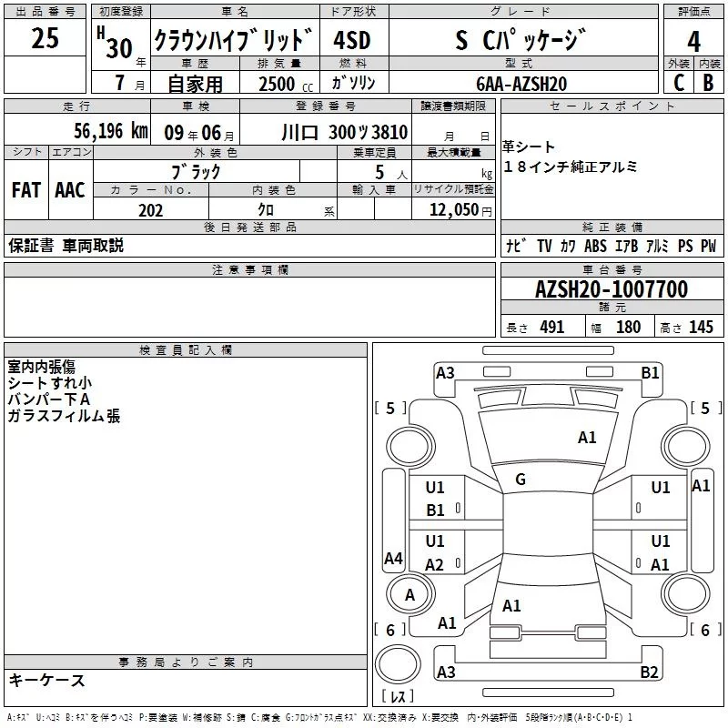The width and height of the screenshot is (728, 728).
Task: Select the inspector note ガラスフィルム張
Action: click(x=64, y=416)
